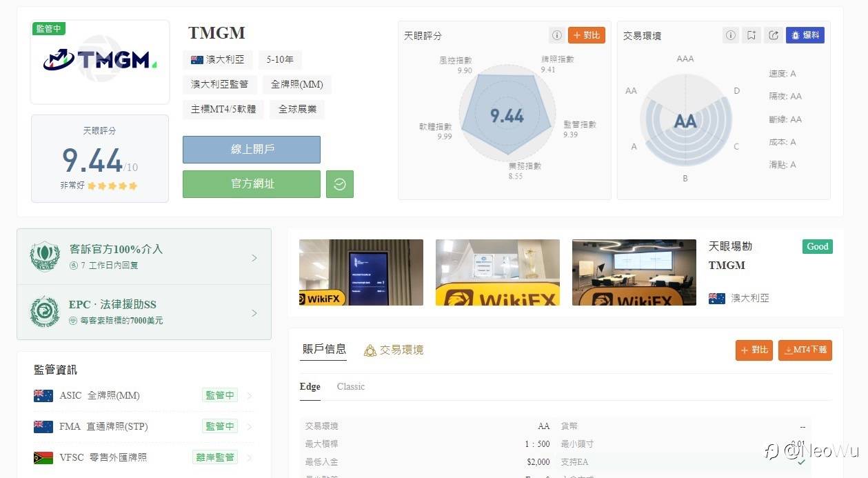The image size is (868, 478).
Task: Click 風控指數 9.90 label
Action: (x=456, y=65)
